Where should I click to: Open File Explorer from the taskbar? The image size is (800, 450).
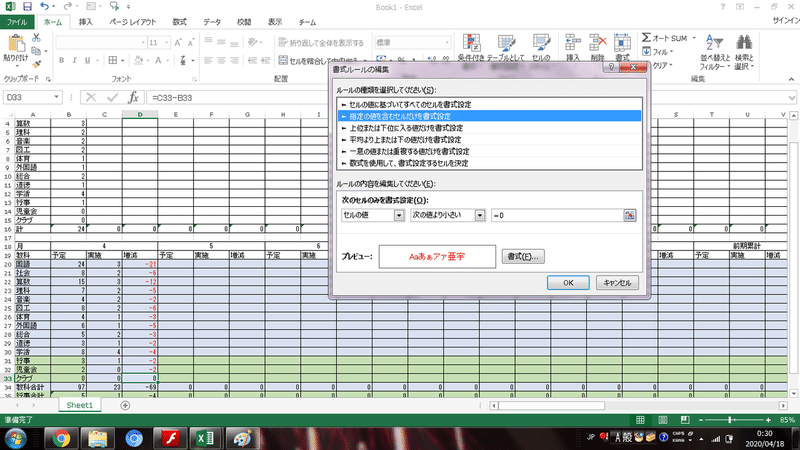pos(97,438)
